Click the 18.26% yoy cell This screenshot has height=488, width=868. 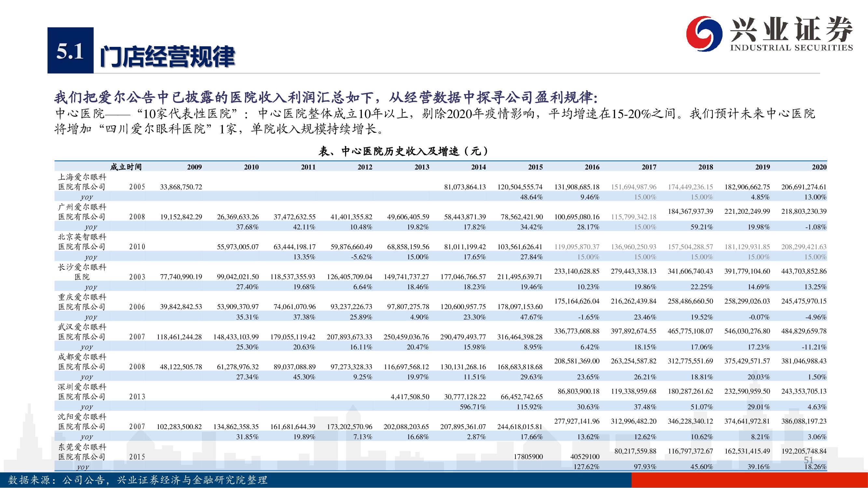[x=815, y=467]
